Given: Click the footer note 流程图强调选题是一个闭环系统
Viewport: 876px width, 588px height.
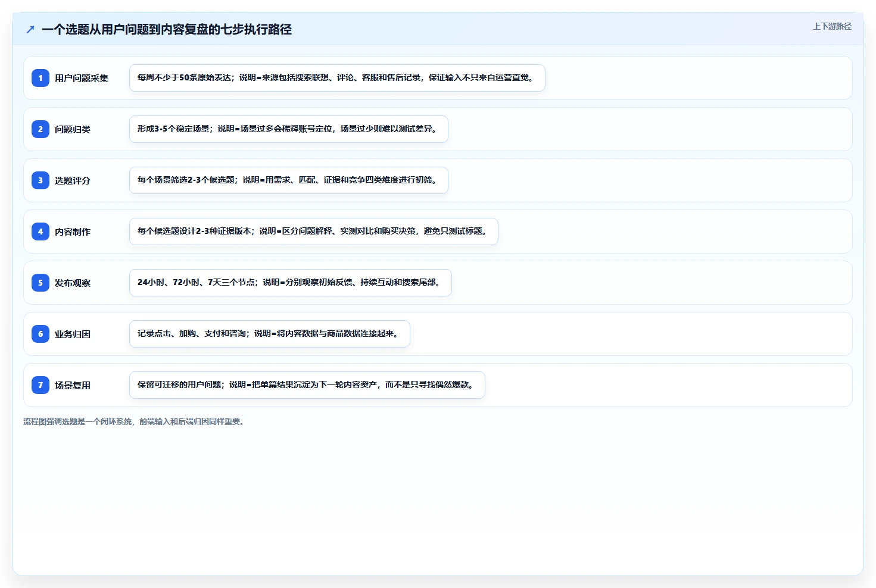Looking at the screenshot, I should click(x=135, y=421).
